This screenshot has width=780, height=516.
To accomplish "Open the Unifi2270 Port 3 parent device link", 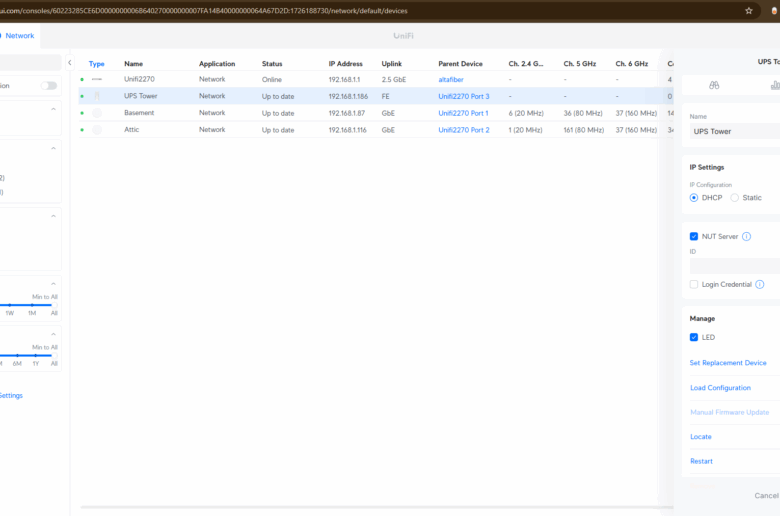I will pyautogui.click(x=464, y=96).
